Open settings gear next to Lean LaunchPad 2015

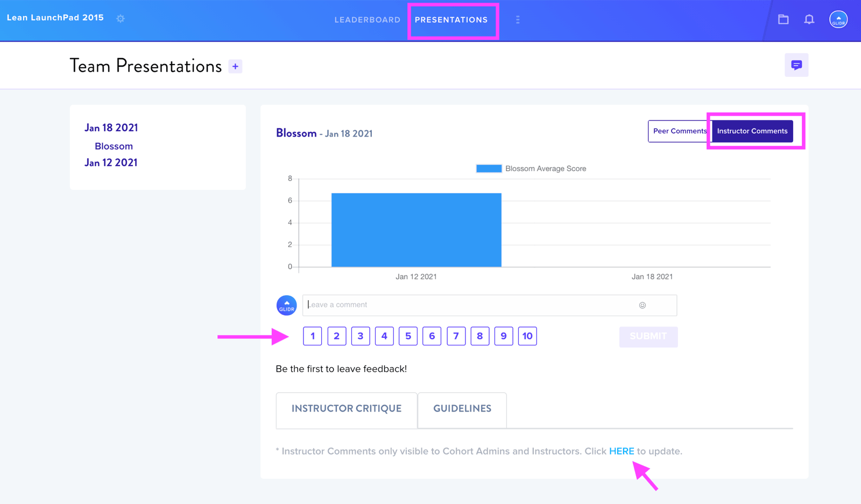point(121,18)
